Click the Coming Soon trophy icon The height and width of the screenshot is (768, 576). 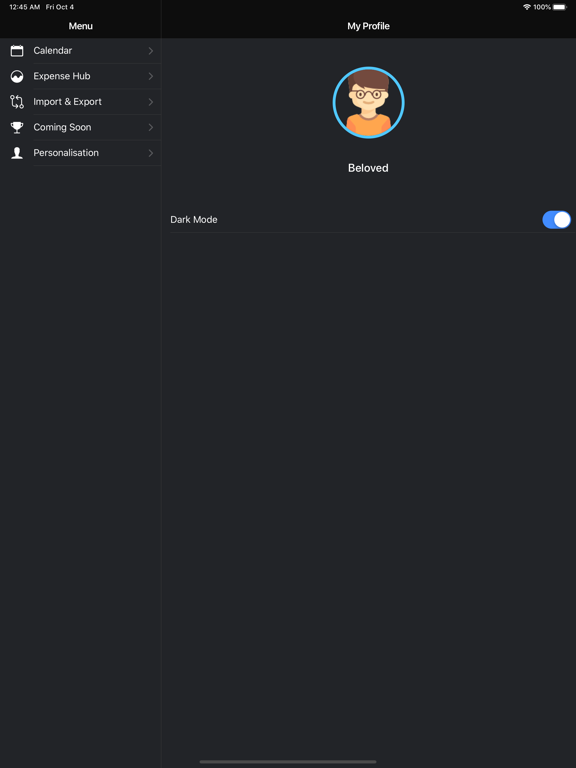(17, 127)
